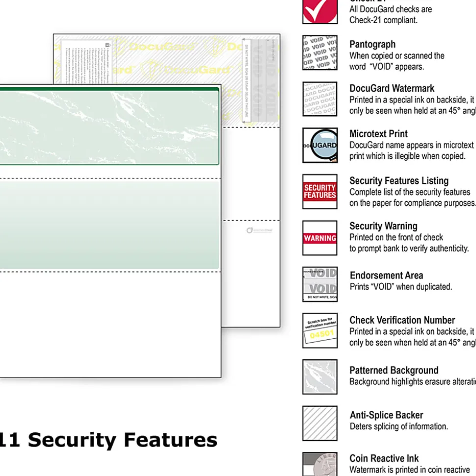Click the 'Pantograph' heading
The height and width of the screenshot is (476, 476).
point(372,44)
